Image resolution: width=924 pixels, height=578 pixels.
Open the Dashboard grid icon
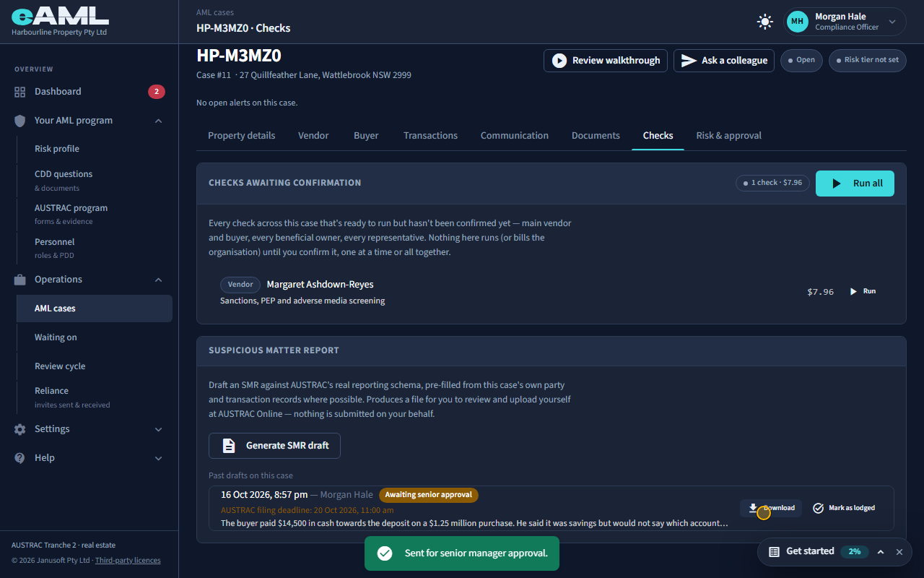pyautogui.click(x=19, y=92)
